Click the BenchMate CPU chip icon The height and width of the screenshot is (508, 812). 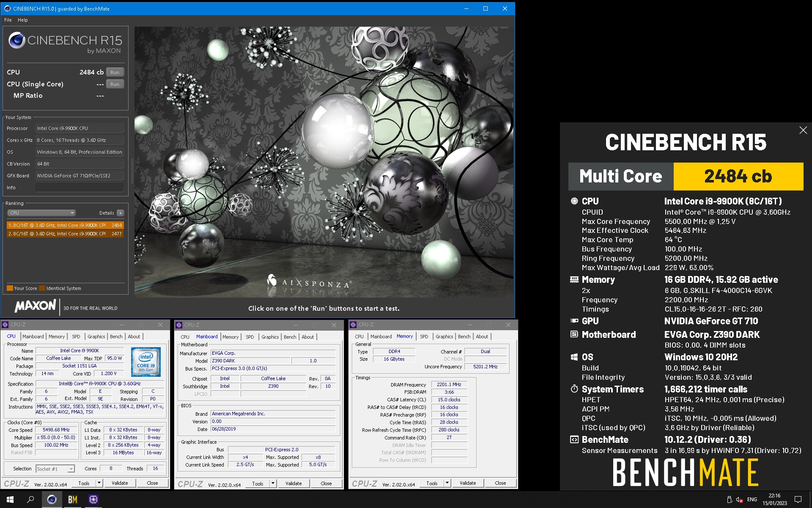[574, 201]
